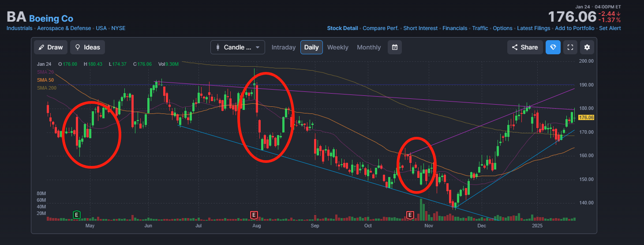This screenshot has height=245, width=644.
Task: Click the 176.06 current price tag on axis
Action: 586,117
